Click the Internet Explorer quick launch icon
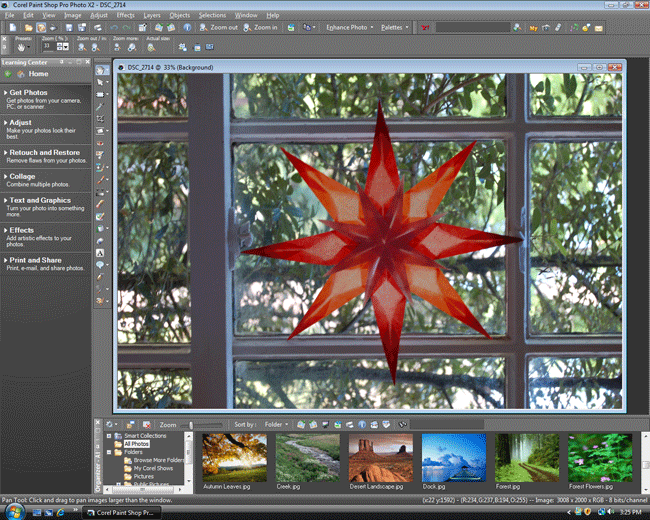Image resolution: width=650 pixels, height=520 pixels. pyautogui.click(x=60, y=513)
